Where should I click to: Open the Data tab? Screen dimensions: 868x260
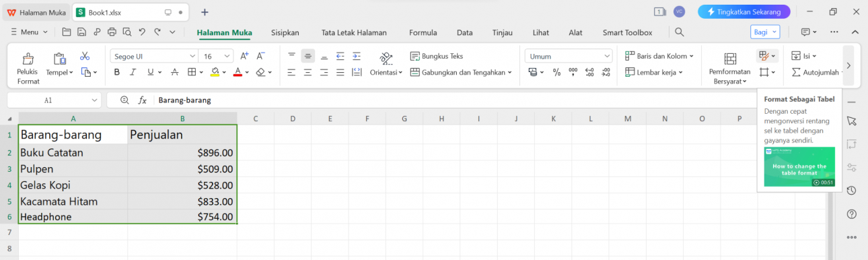464,32
